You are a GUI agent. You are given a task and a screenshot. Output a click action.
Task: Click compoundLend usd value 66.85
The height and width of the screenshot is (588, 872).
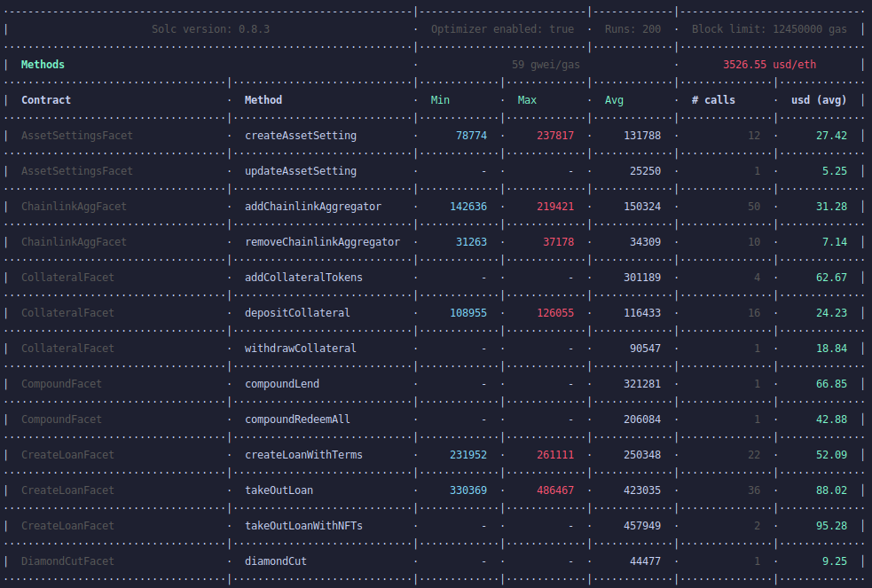tap(831, 384)
